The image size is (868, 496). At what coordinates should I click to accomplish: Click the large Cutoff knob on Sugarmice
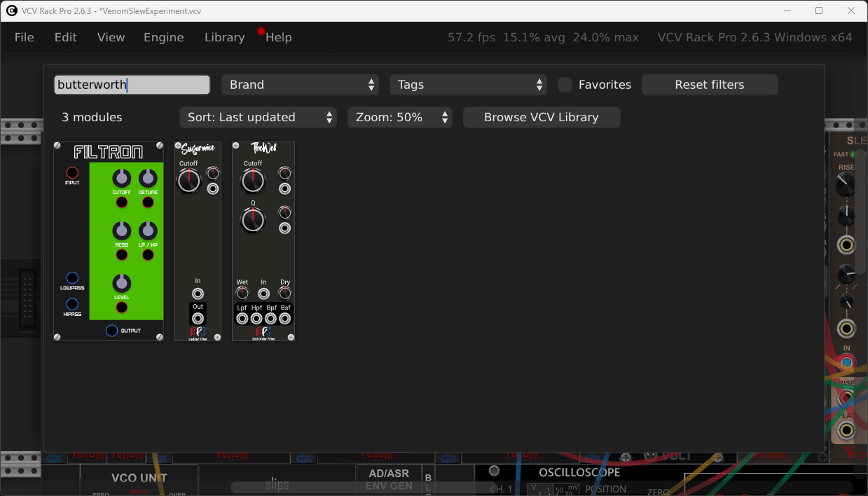click(189, 181)
